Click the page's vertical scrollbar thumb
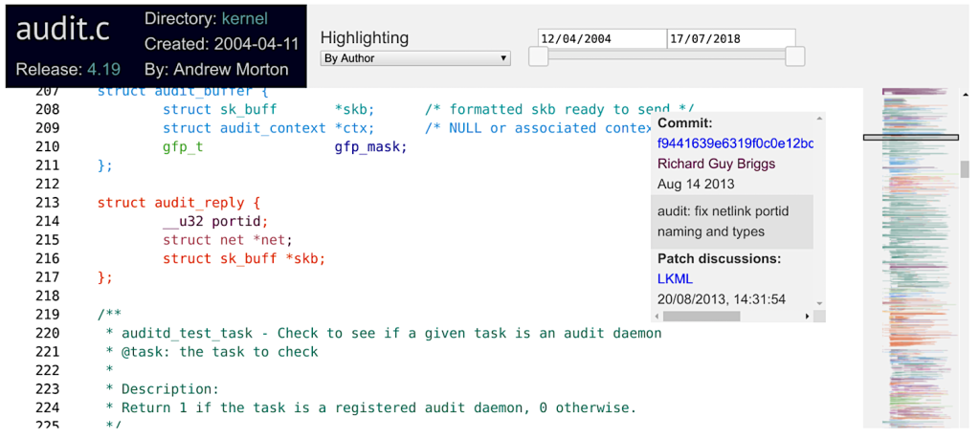This screenshot has height=439, width=980. click(x=966, y=169)
